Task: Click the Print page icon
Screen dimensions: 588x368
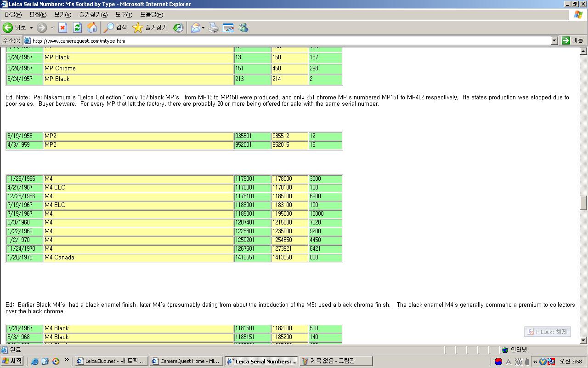Action: pyautogui.click(x=214, y=28)
